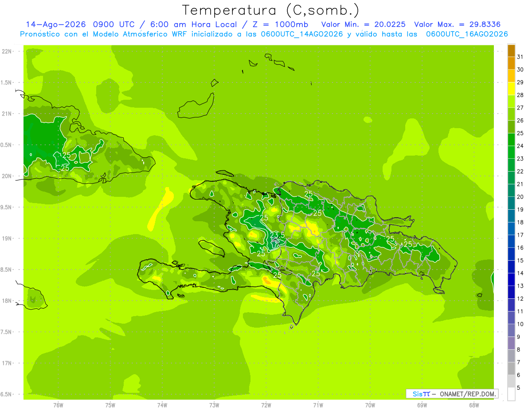Click the validity stamp "0600UTC_16AGO2026"
532x411 pixels.
467,34
